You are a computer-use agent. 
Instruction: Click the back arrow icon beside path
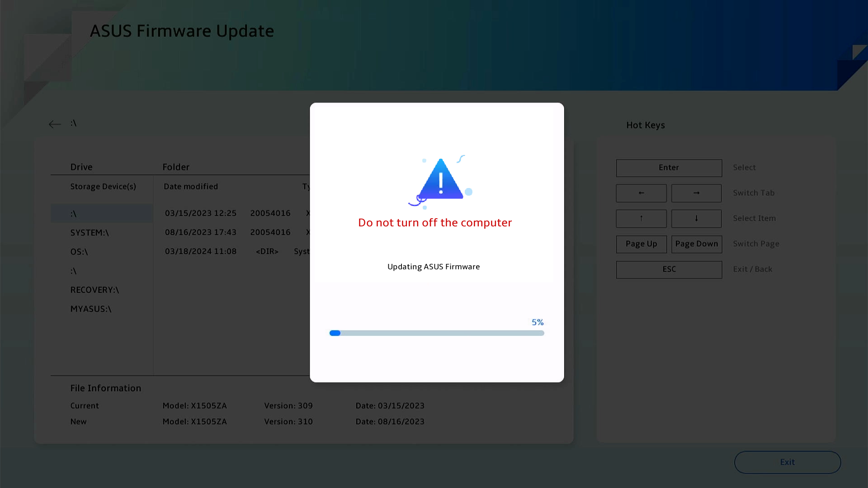(x=55, y=124)
